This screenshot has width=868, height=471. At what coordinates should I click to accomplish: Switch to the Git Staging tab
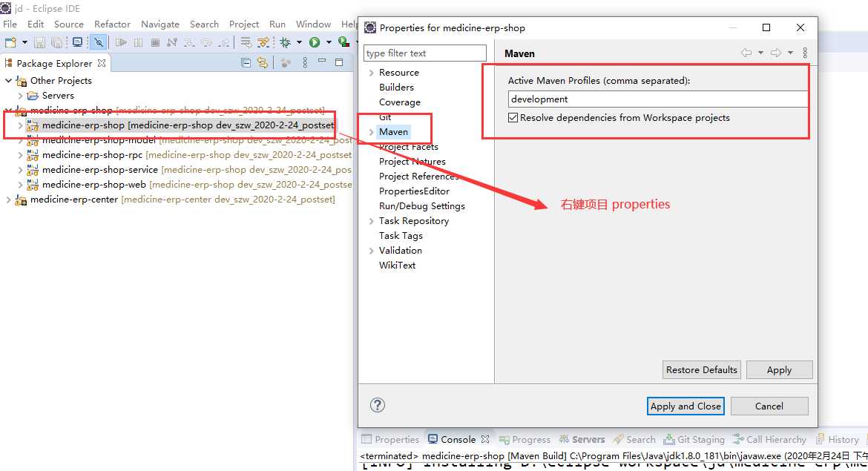pyautogui.click(x=694, y=439)
